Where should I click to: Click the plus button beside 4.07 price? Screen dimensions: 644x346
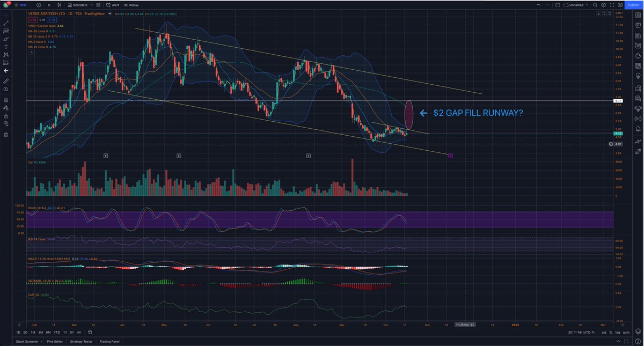pos(611,144)
